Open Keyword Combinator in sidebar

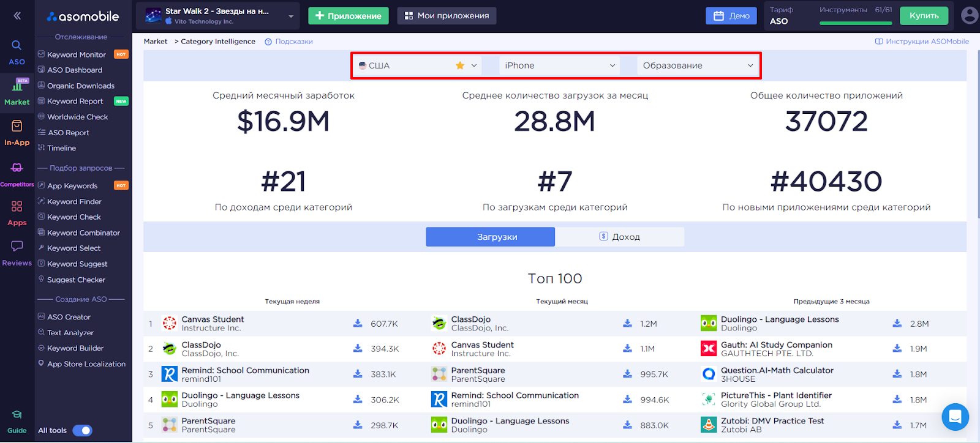[84, 233]
